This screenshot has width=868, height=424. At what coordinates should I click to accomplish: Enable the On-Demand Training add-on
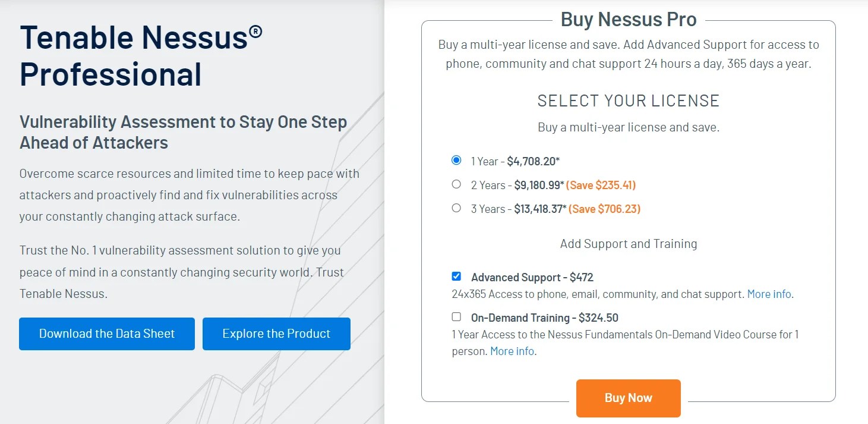(456, 316)
